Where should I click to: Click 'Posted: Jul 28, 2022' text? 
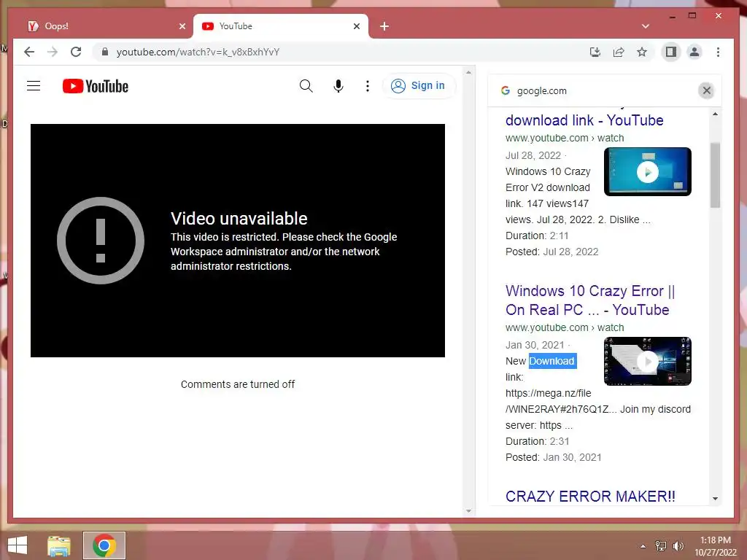click(551, 252)
